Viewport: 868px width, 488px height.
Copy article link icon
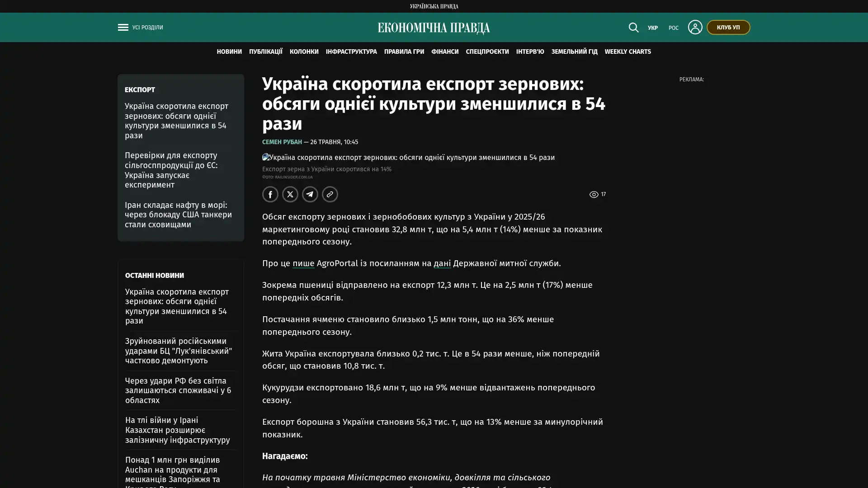click(330, 194)
